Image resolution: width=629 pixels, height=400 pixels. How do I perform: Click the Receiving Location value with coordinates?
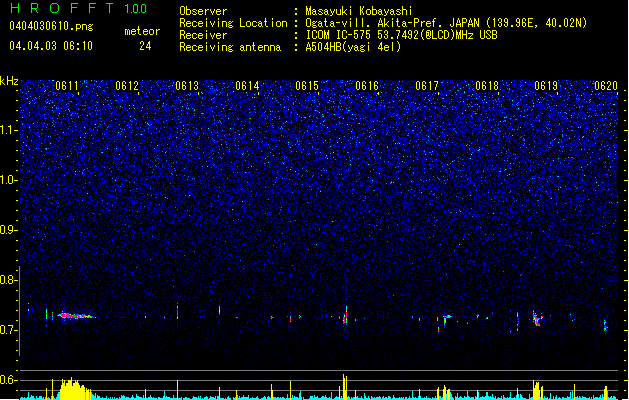446,23
